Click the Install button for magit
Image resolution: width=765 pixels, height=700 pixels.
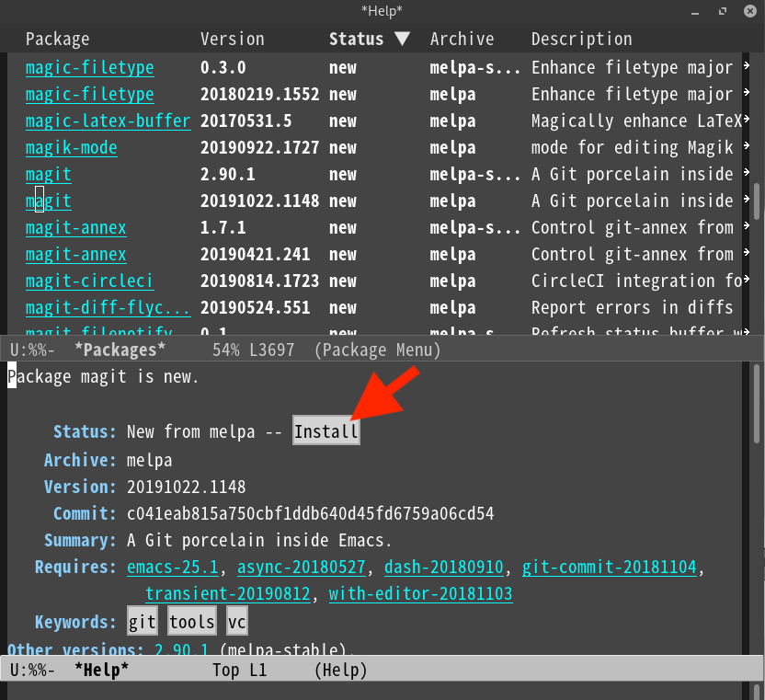325,431
